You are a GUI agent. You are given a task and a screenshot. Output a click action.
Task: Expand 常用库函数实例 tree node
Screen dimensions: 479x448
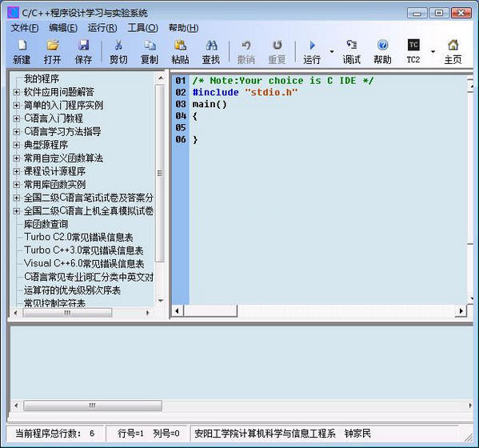tap(17, 184)
